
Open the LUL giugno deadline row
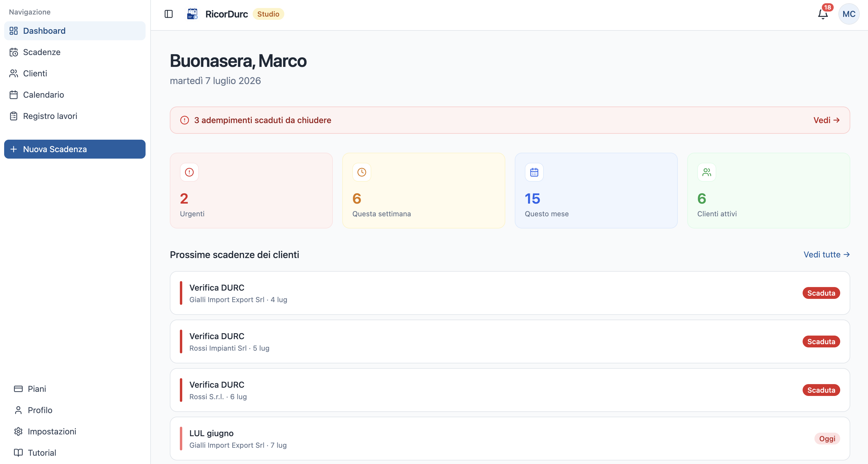[x=510, y=438]
